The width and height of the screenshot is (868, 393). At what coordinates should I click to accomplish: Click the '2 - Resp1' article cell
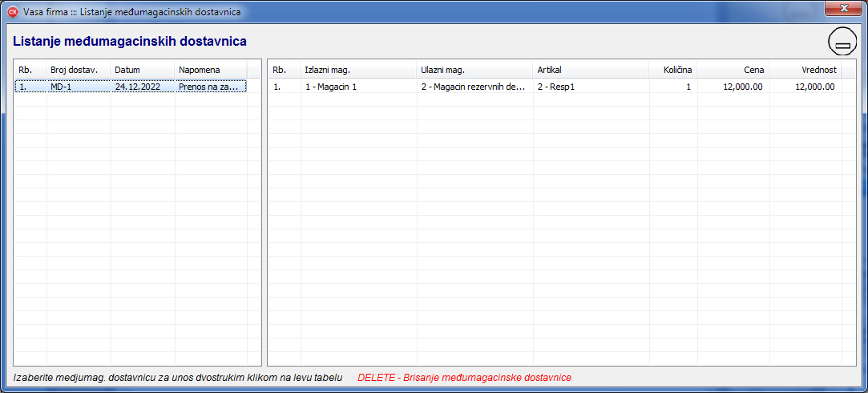pyautogui.click(x=591, y=87)
